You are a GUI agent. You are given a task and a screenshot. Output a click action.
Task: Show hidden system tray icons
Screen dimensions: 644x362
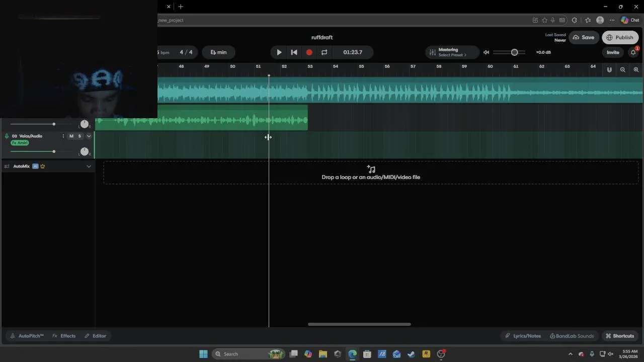(x=570, y=354)
